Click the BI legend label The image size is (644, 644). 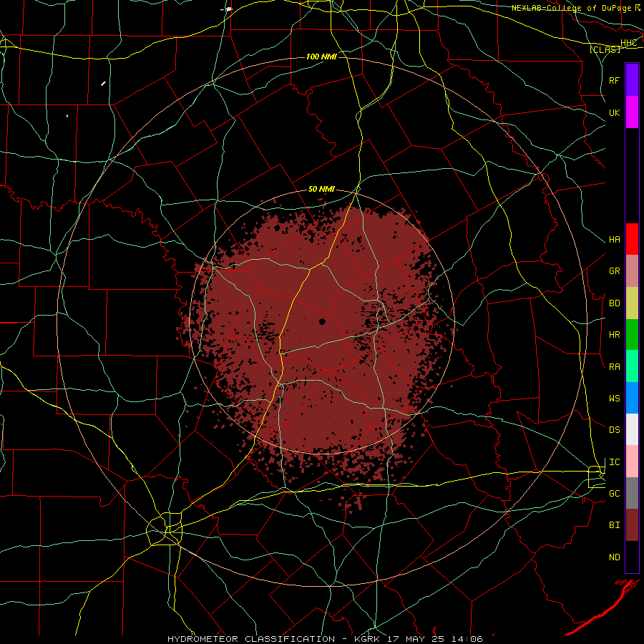click(x=614, y=525)
